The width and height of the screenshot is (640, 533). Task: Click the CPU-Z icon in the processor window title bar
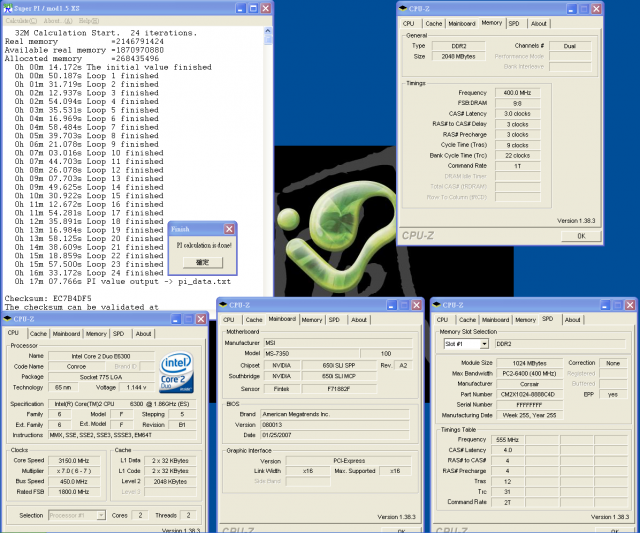[x=7, y=319]
